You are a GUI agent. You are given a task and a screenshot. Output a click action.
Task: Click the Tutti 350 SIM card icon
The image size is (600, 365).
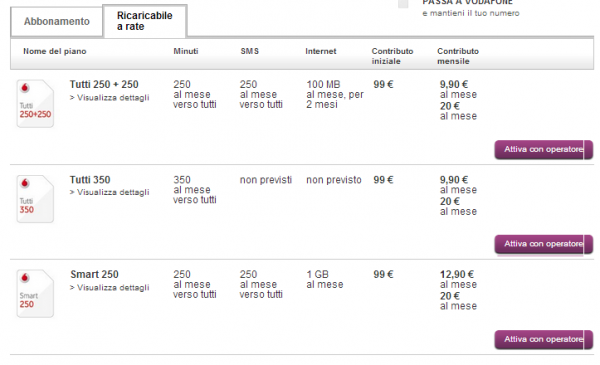[x=35, y=199]
